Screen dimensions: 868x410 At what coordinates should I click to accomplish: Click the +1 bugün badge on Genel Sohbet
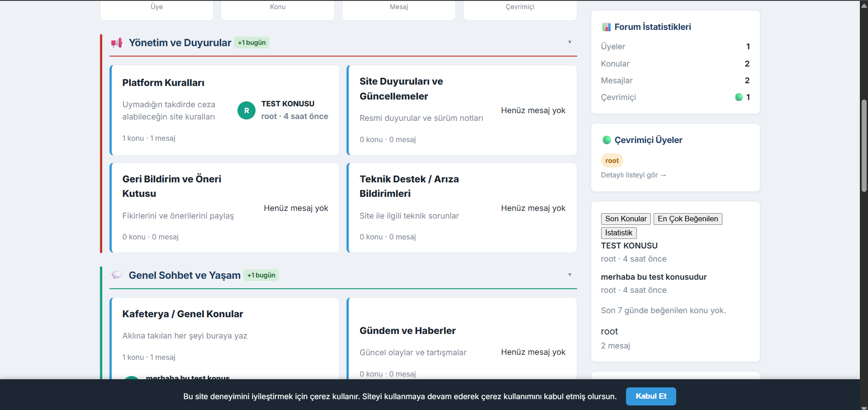click(x=261, y=275)
